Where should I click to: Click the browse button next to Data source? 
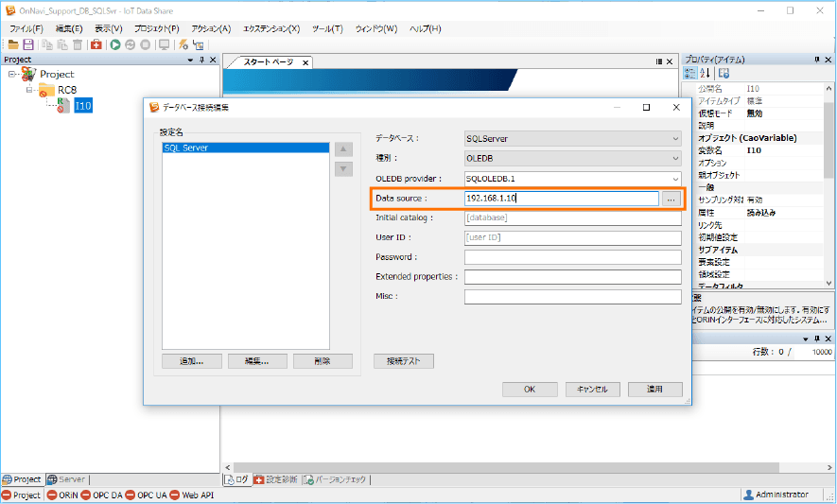671,199
